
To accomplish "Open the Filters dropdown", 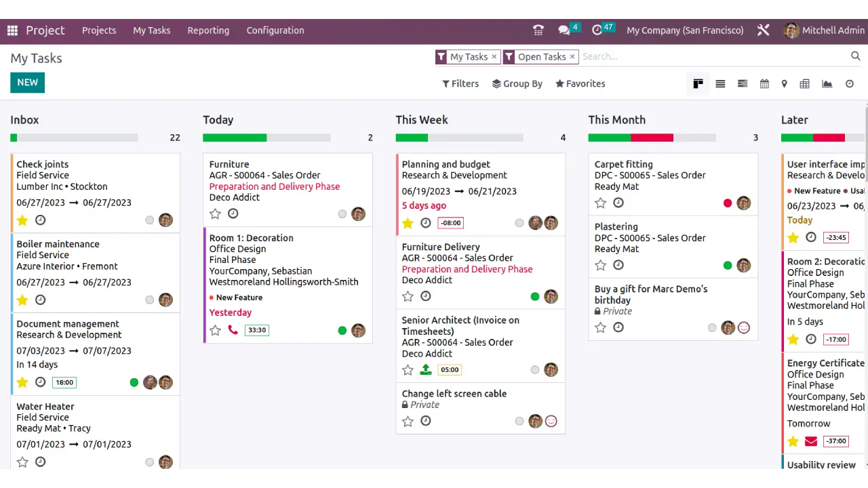I will pos(460,83).
